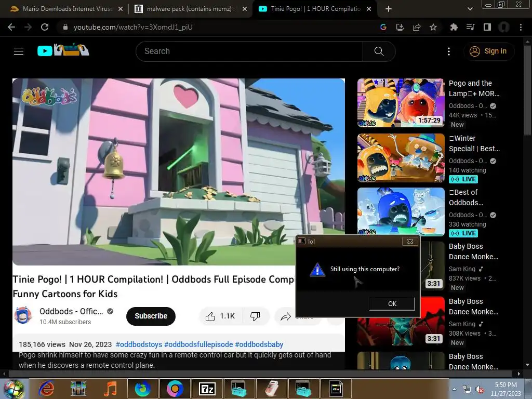
Task: Open Pogo and the Lamp video thumbnail
Action: [x=401, y=103]
